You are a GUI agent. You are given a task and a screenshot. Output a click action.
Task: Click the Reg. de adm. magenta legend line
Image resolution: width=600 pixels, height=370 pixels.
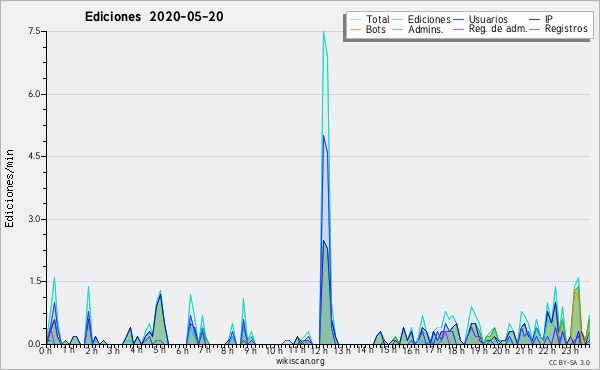pyautogui.click(x=458, y=29)
